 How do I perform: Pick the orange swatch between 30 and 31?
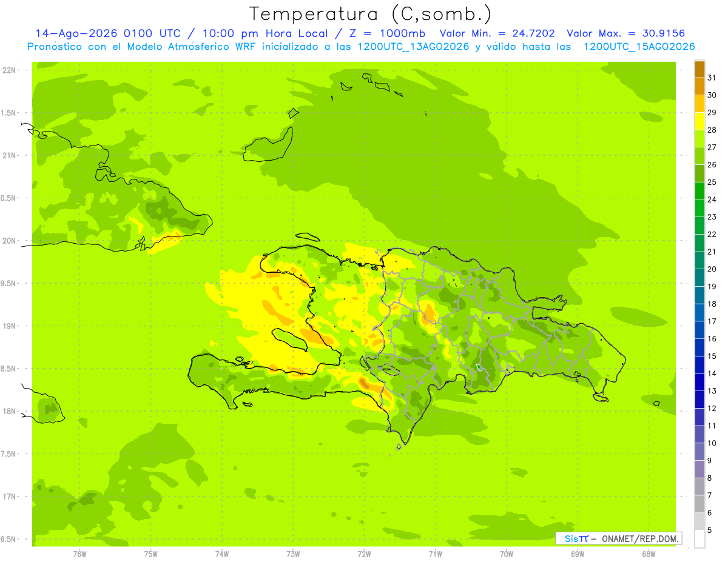699,87
